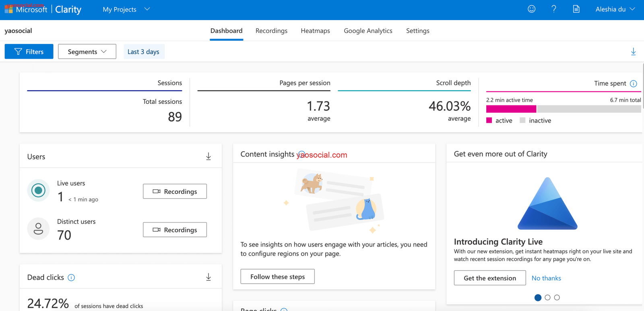Select the first carousel dot

point(538,298)
